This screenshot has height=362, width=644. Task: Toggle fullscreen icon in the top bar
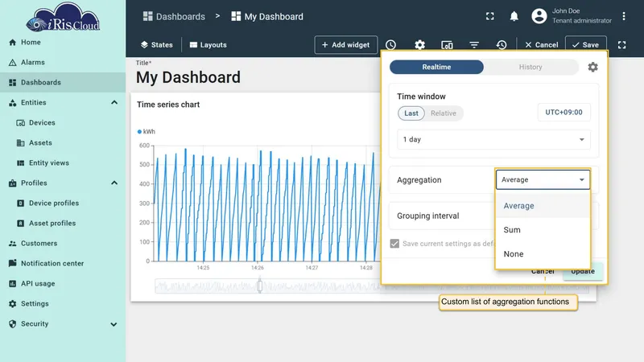pyautogui.click(x=490, y=16)
